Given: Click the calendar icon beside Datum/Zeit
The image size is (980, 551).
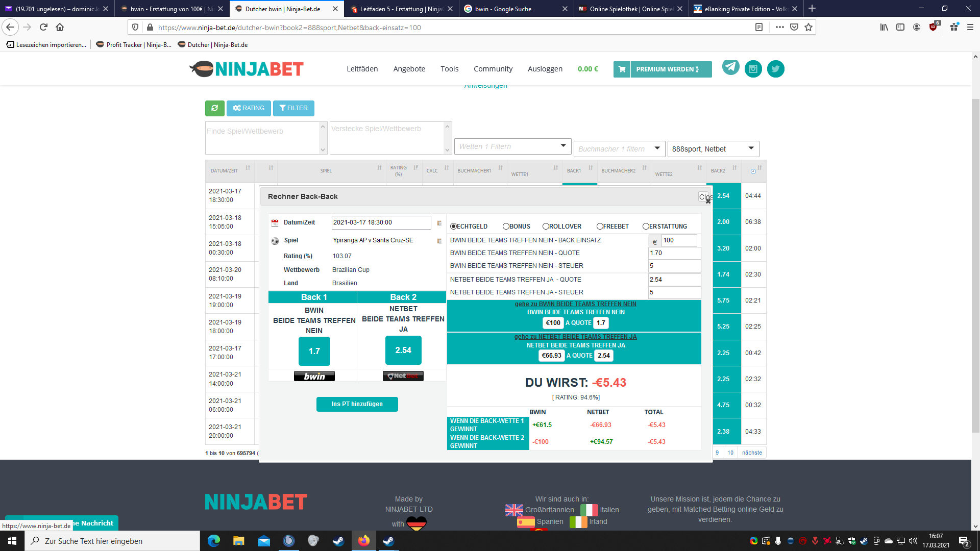Looking at the screenshot, I should coord(275,223).
